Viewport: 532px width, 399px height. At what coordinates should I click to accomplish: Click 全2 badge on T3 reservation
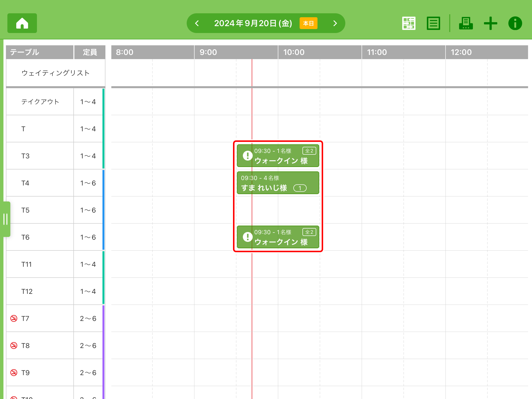tap(309, 151)
